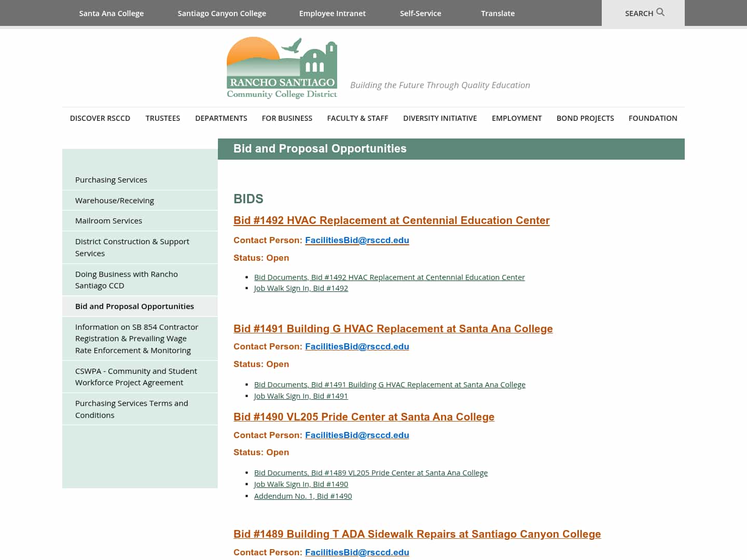Screen dimensions: 747x560
Task: Open Job Walk Sign In for Bid #1490
Action: click(301, 484)
